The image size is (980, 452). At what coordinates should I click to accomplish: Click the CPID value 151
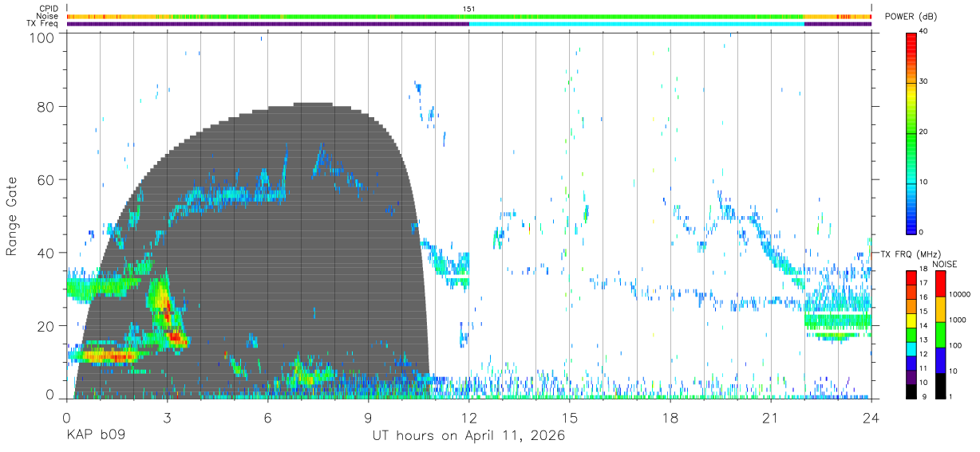pos(468,9)
